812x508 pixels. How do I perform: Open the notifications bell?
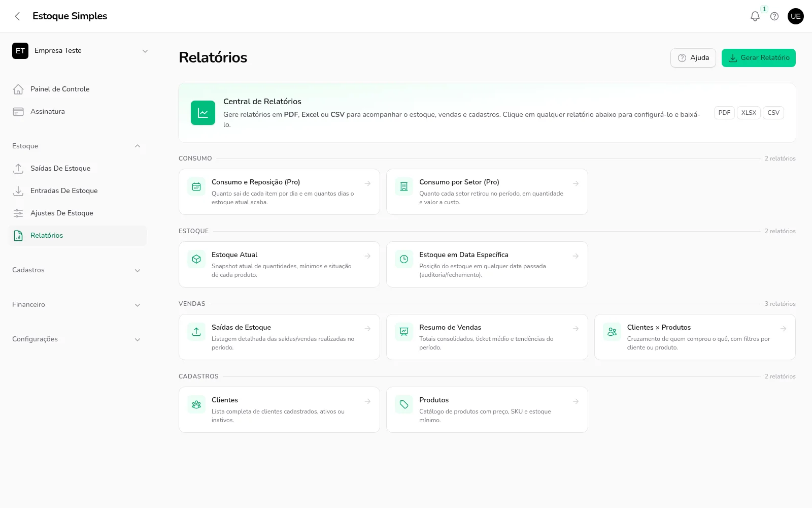pos(755,16)
